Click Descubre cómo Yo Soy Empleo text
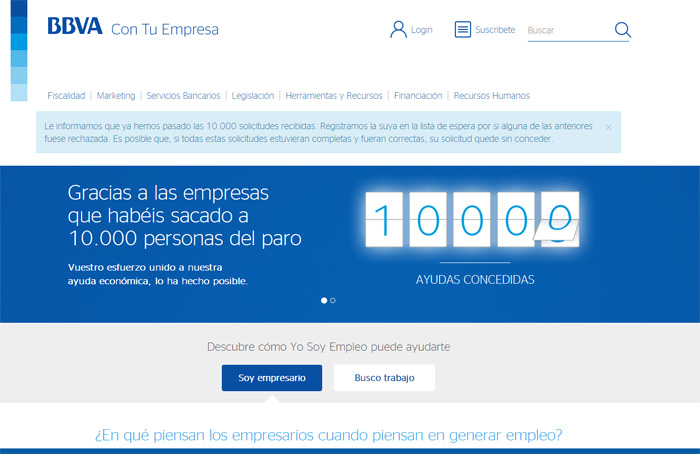Viewport: 700px width, 454px height. coord(329,347)
